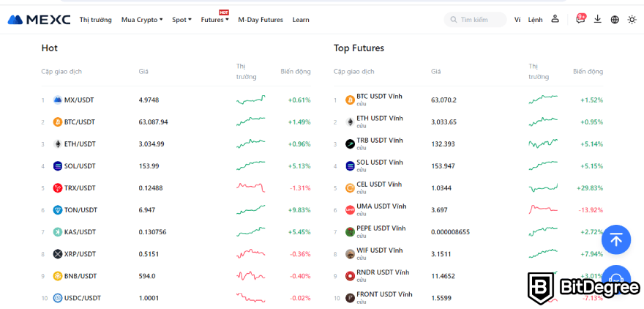Click the Top Futures section heading
Viewport: 644px width, 309px height.
[359, 48]
